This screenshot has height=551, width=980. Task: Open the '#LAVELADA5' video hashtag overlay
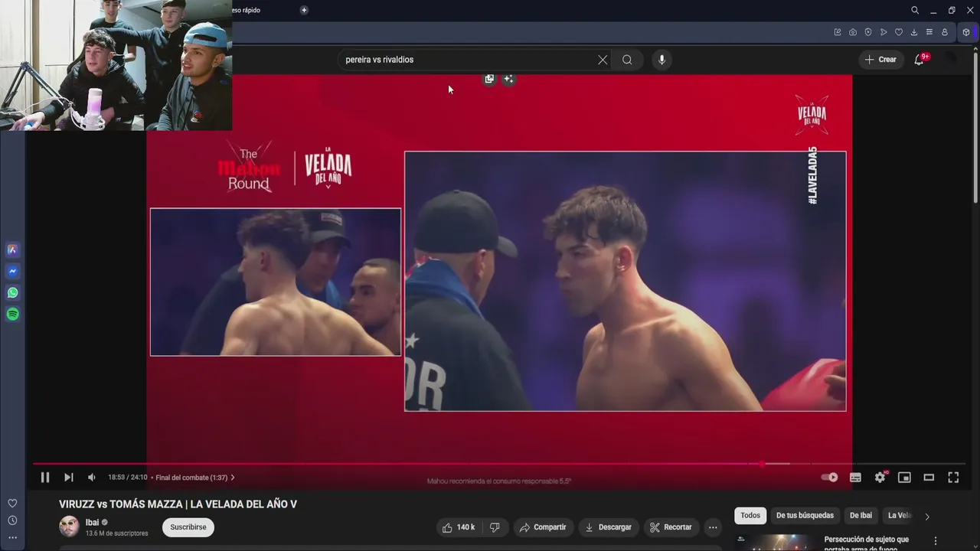pos(812,175)
